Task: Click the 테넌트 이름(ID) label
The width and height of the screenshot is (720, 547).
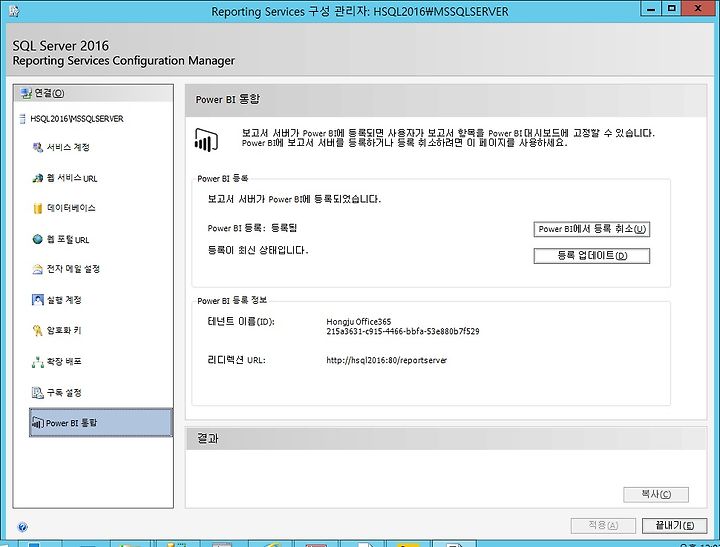Action: [241, 321]
